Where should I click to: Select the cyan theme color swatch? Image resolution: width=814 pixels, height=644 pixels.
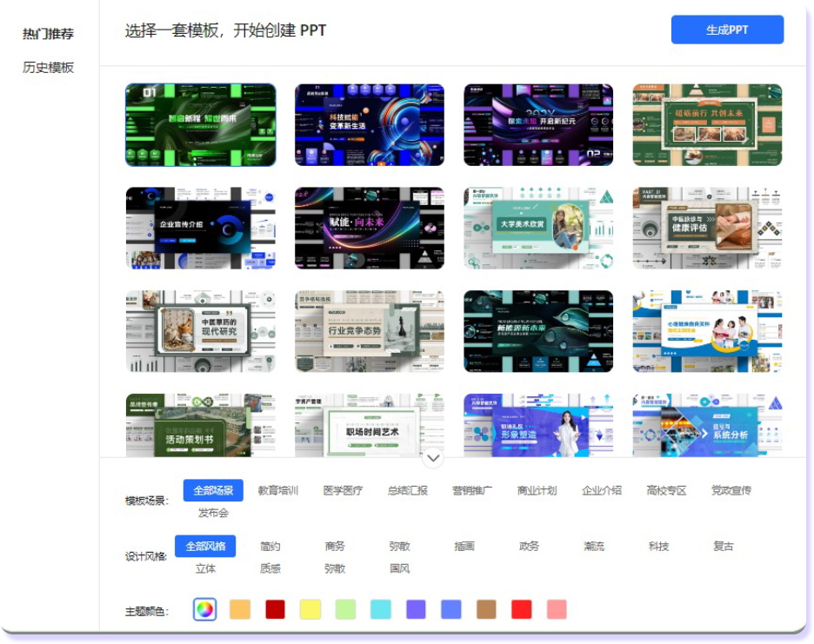[380, 609]
